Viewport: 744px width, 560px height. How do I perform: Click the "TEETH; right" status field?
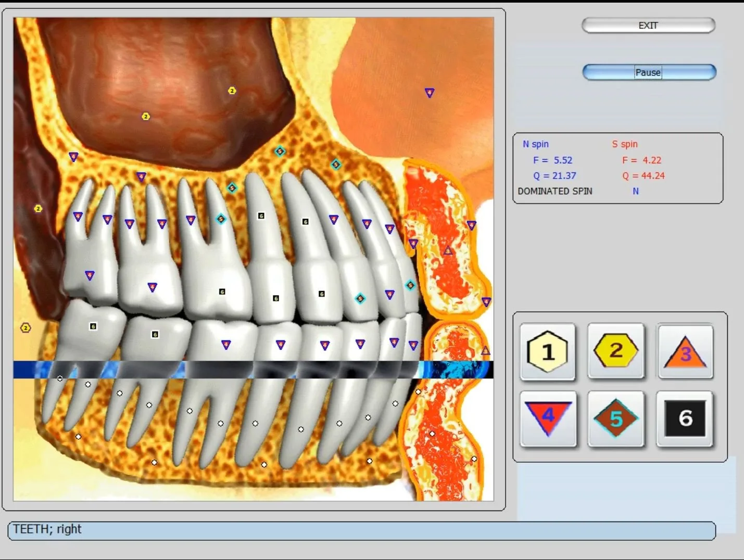[362, 530]
